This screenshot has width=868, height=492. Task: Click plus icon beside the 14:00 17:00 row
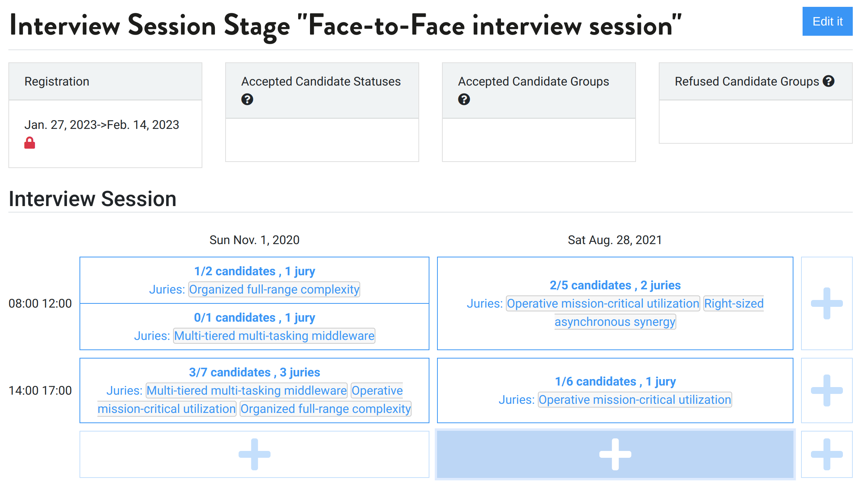pyautogui.click(x=827, y=390)
